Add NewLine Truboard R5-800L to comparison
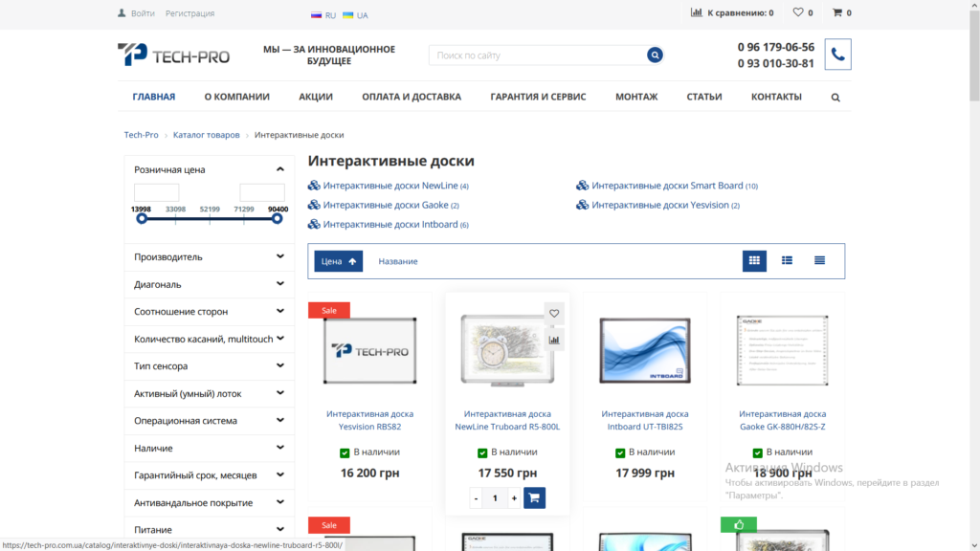The width and height of the screenshot is (980, 551). click(x=554, y=340)
